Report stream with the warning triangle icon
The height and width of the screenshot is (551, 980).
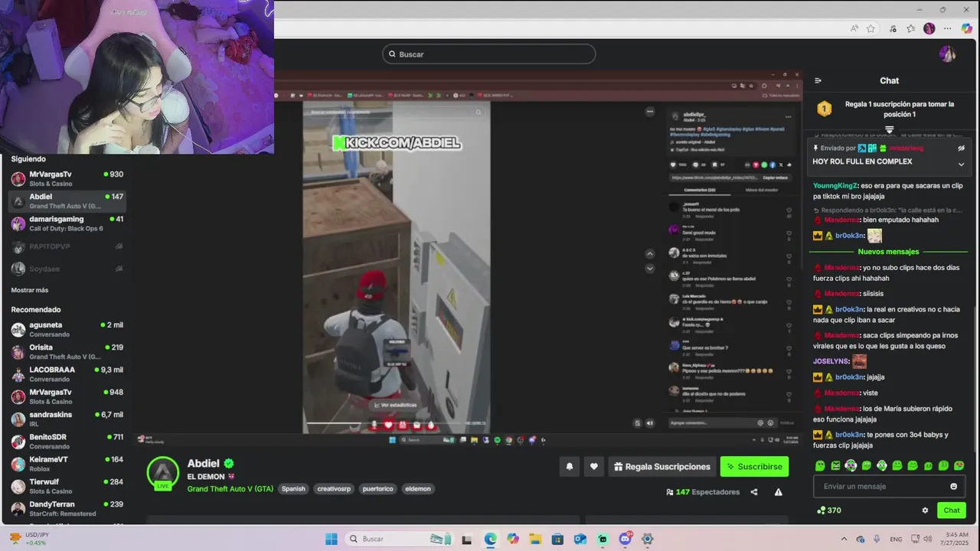point(778,492)
